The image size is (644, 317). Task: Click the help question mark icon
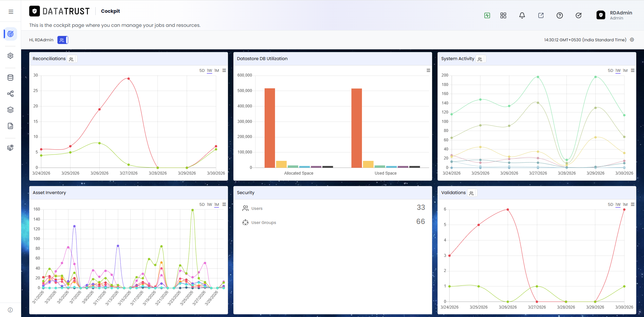tap(559, 15)
